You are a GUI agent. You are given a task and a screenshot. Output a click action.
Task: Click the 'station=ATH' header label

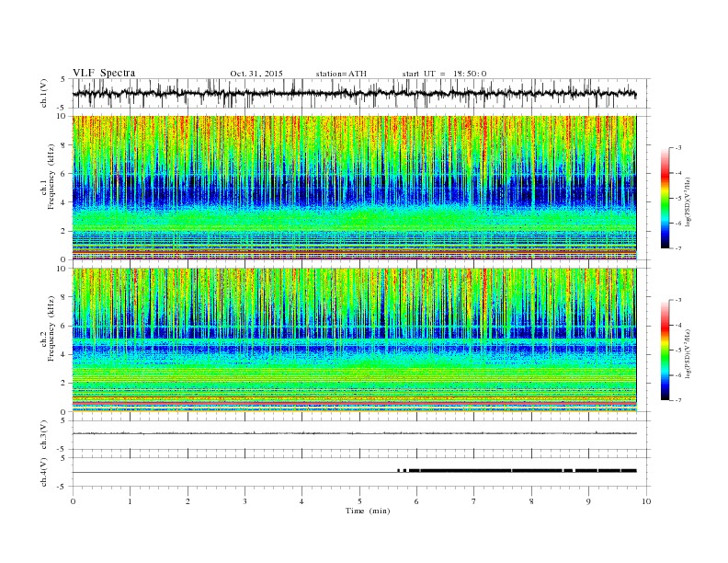(341, 74)
